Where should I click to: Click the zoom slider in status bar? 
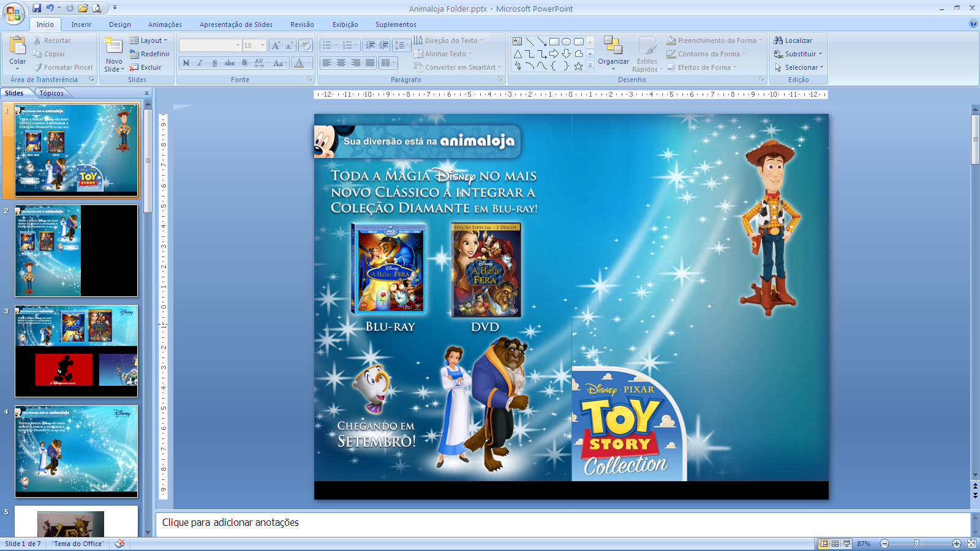click(916, 544)
